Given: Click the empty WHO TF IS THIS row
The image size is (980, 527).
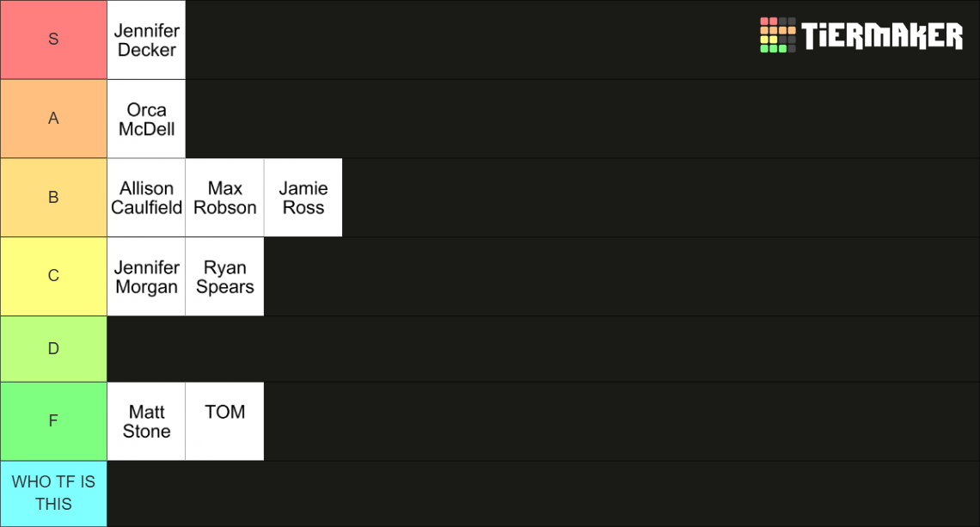Looking at the screenshot, I should point(543,493).
